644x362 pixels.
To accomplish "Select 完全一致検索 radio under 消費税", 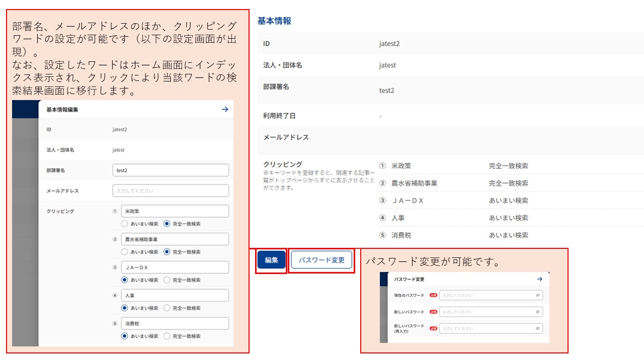I will click(167, 336).
